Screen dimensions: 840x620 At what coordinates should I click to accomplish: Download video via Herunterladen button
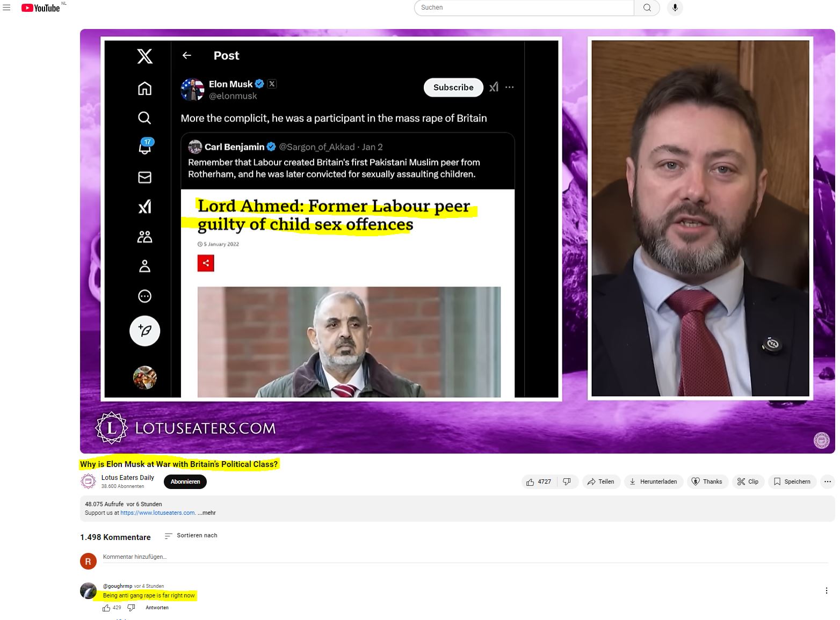[653, 482]
